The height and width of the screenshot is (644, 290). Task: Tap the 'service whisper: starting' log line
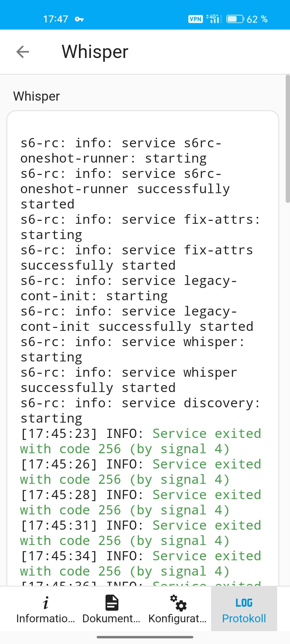133,350
